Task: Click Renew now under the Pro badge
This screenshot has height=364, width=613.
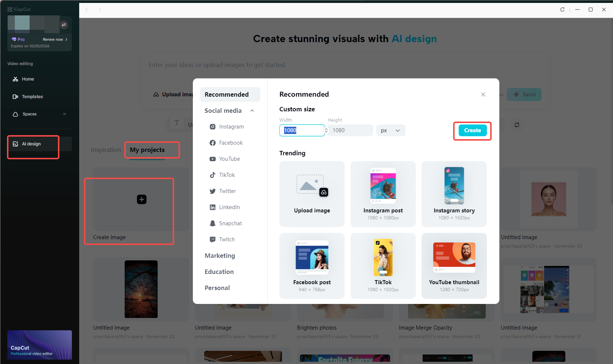Action: pyautogui.click(x=53, y=39)
